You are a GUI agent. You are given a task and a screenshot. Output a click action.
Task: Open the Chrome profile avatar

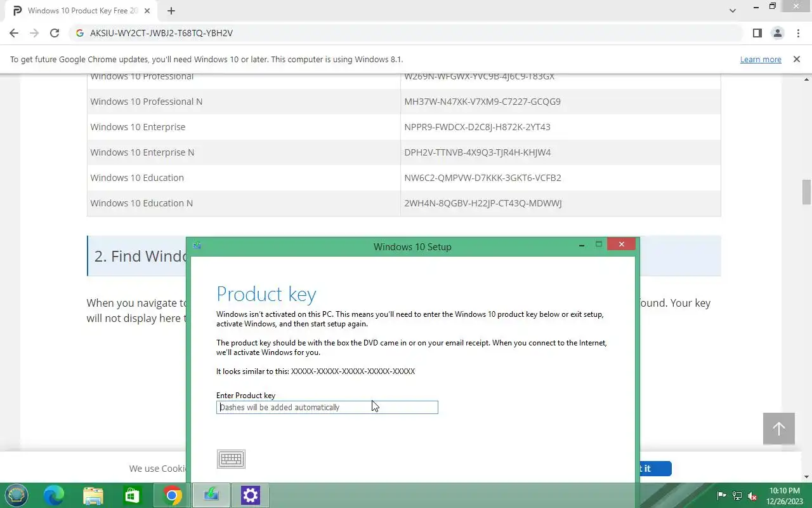(x=777, y=33)
